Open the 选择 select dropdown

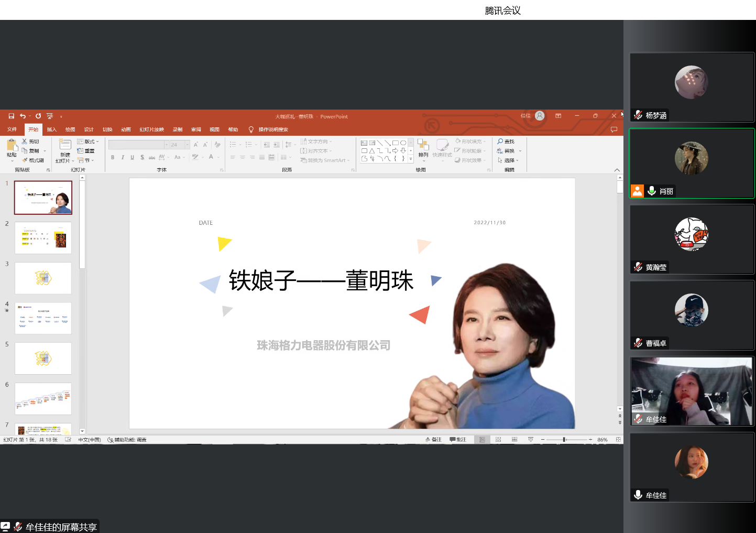tap(508, 160)
